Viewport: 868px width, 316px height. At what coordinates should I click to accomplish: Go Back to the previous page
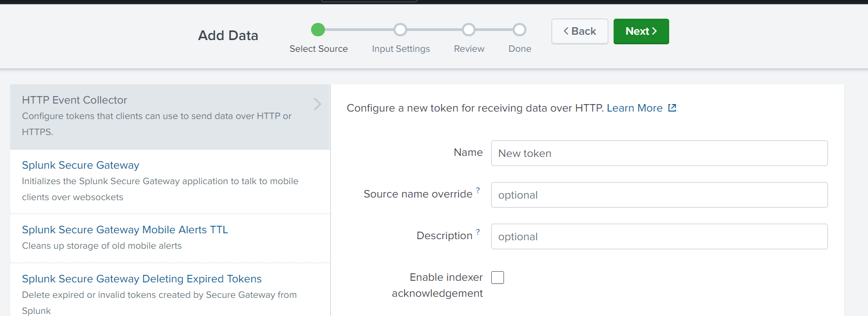point(580,31)
